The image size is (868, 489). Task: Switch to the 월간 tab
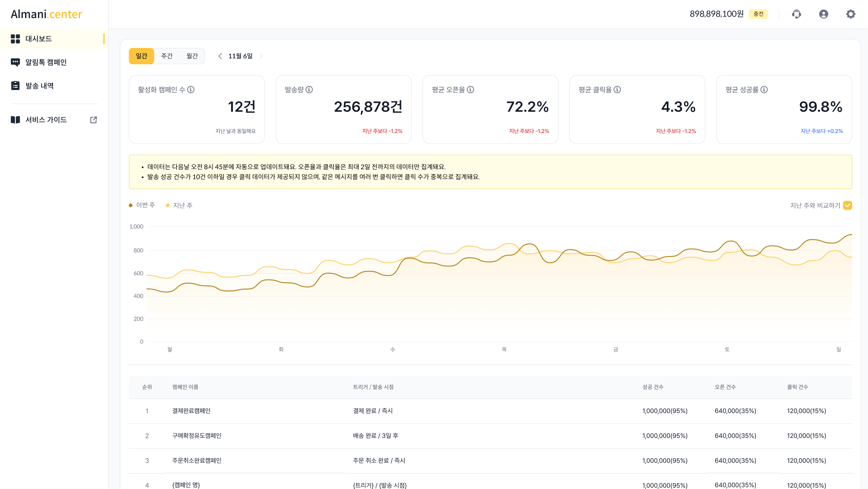pyautogui.click(x=192, y=56)
